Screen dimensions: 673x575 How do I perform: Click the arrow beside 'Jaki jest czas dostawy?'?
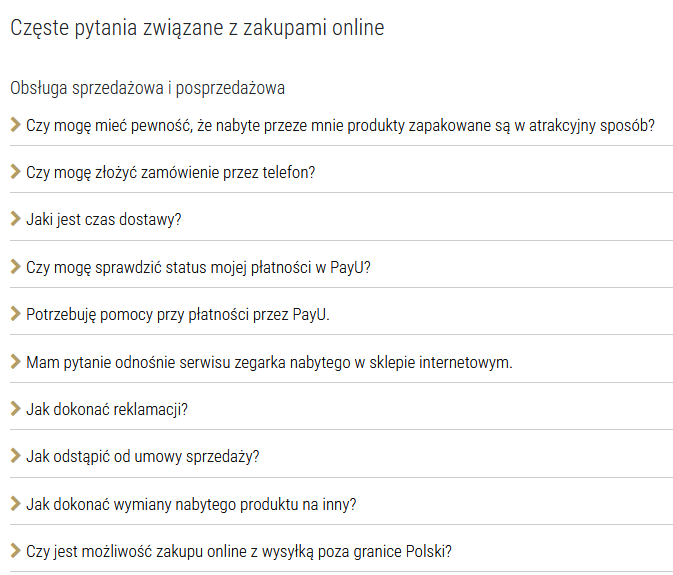tap(15, 219)
